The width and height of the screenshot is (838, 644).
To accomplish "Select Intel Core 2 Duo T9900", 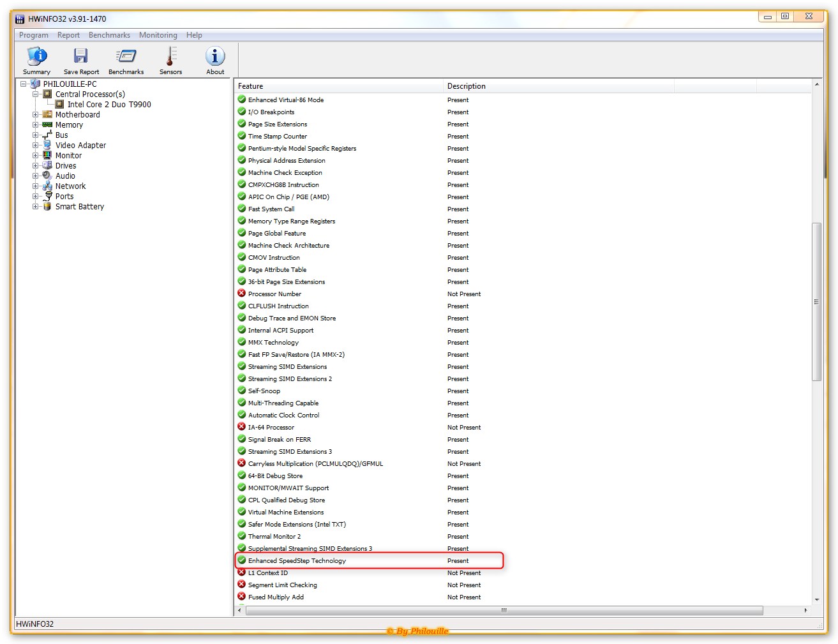I will coord(109,105).
